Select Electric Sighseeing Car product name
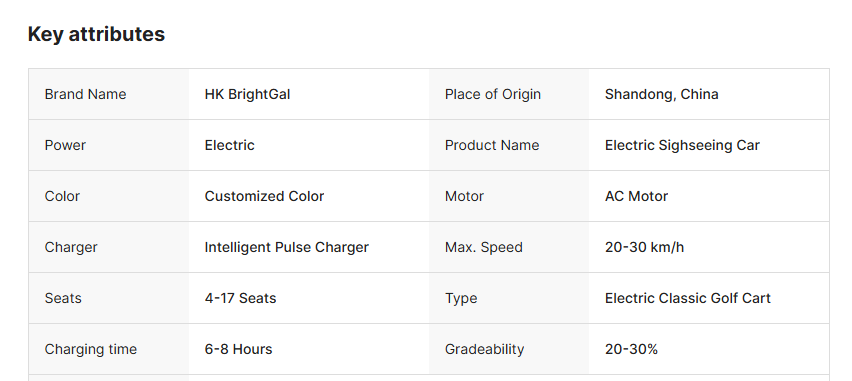The image size is (852, 381). (x=682, y=145)
